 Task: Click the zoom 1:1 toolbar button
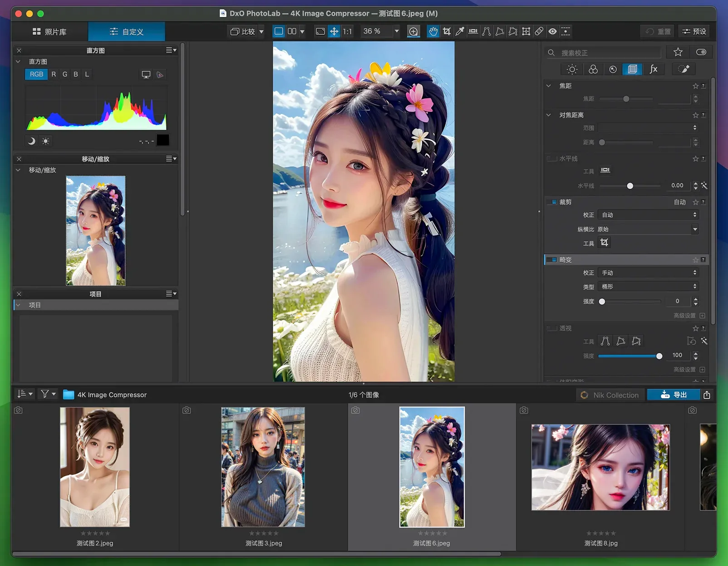point(347,31)
